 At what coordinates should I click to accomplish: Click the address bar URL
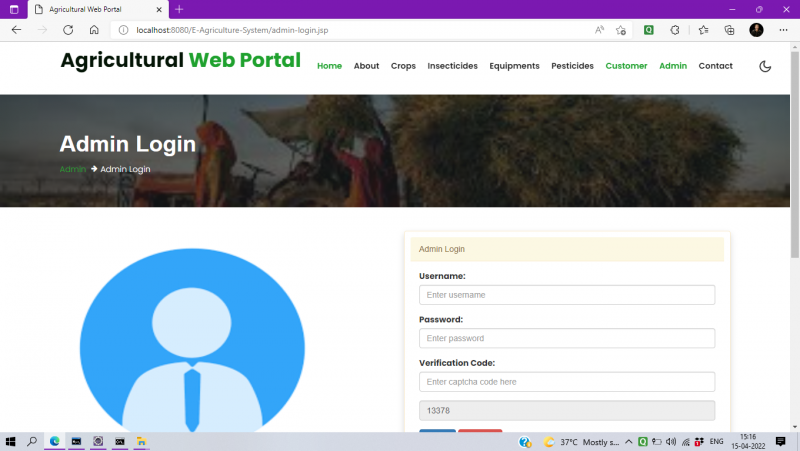tap(232, 30)
